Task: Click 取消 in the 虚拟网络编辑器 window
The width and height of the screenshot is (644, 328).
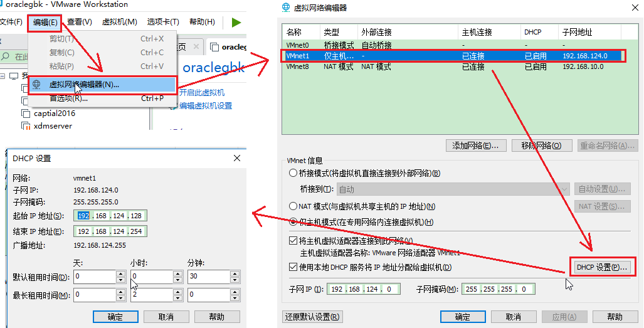Action: pyautogui.click(x=514, y=317)
